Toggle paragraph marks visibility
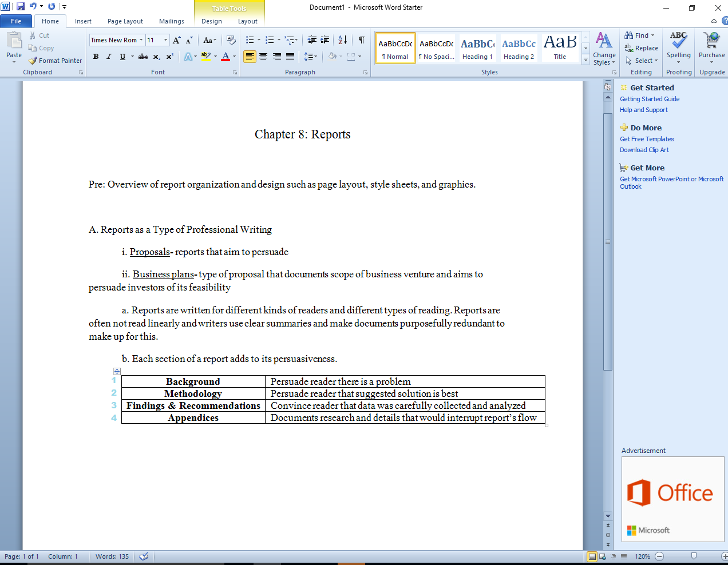 coord(361,39)
